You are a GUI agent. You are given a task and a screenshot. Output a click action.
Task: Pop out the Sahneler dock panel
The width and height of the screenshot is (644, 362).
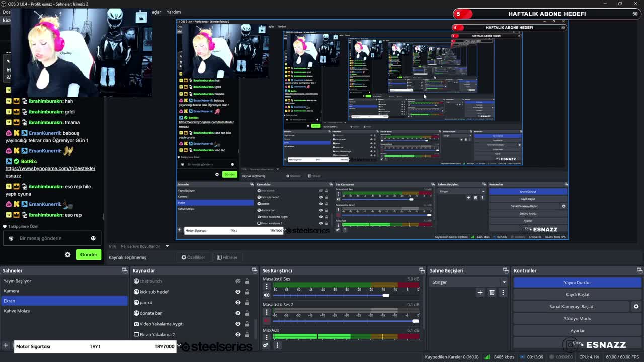(124, 270)
